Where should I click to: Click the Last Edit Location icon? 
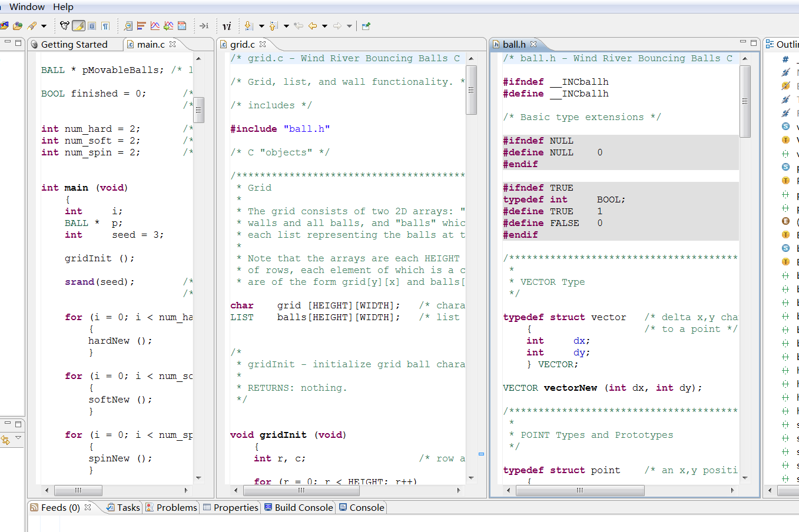point(298,25)
